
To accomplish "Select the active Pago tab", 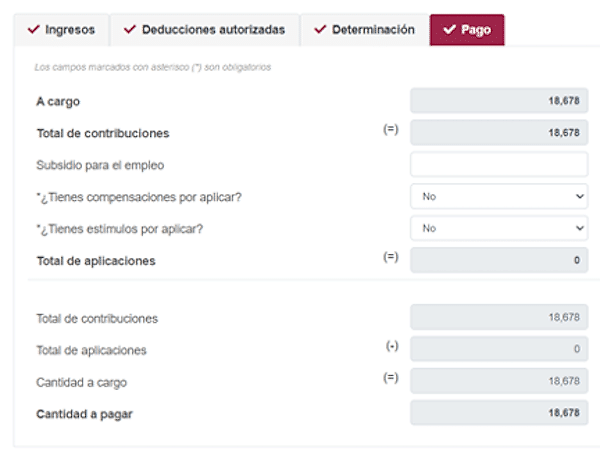I will click(467, 30).
